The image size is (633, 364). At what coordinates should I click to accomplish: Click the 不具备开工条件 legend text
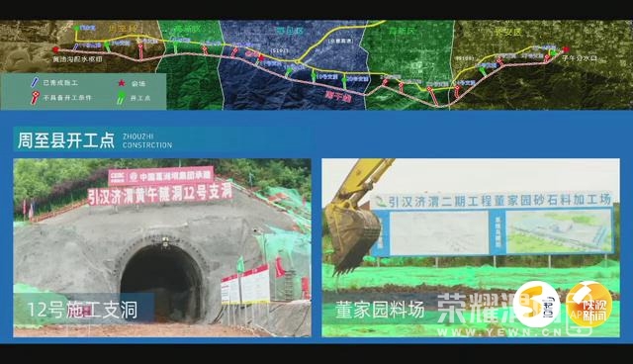pyautogui.click(x=67, y=98)
